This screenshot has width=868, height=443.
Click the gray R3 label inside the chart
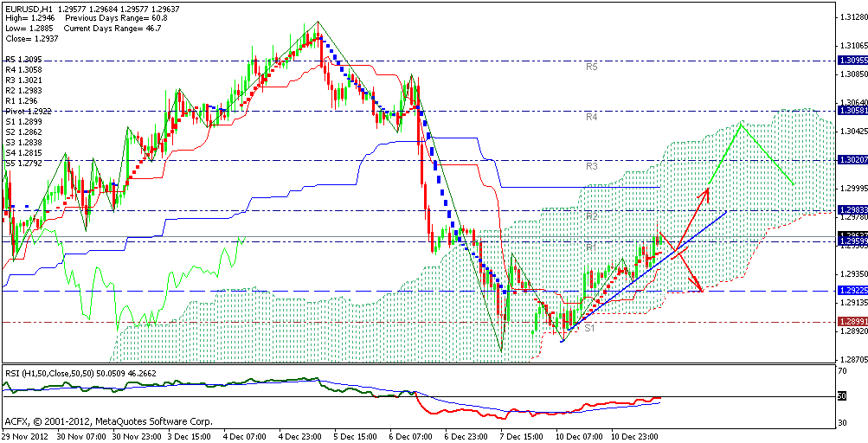point(592,165)
